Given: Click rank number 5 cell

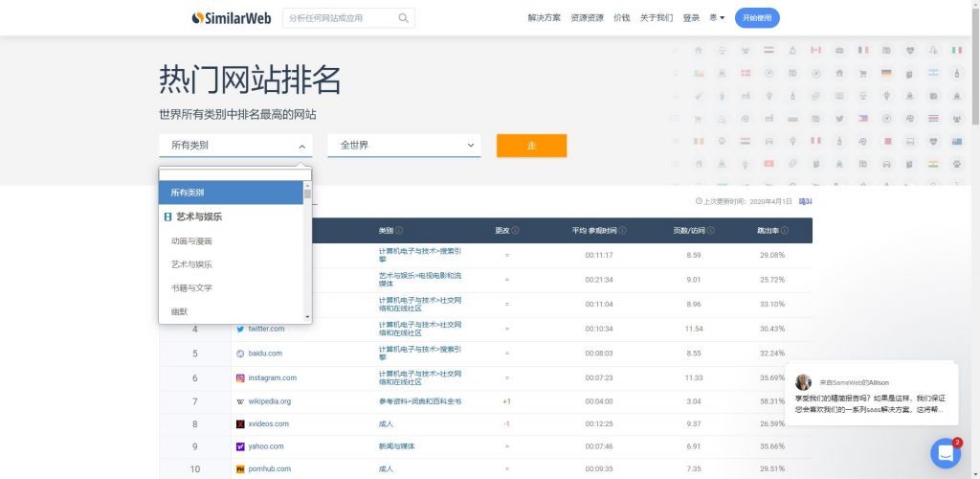Looking at the screenshot, I should click(195, 354).
